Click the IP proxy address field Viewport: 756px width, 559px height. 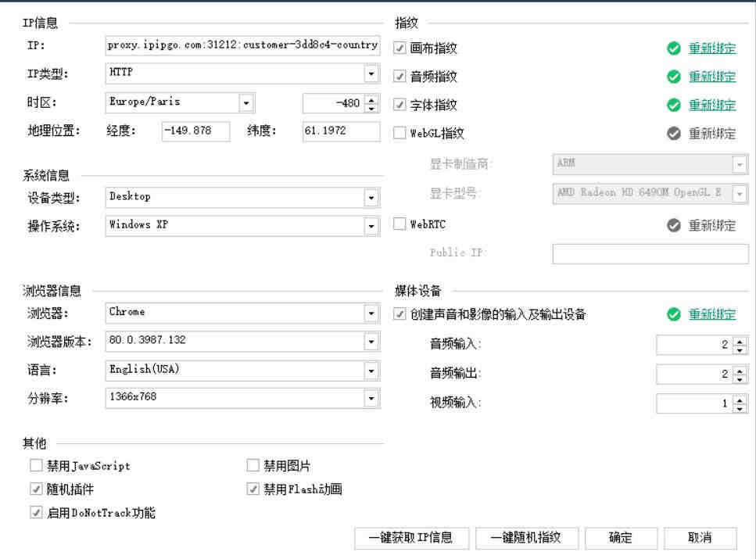pos(242,45)
